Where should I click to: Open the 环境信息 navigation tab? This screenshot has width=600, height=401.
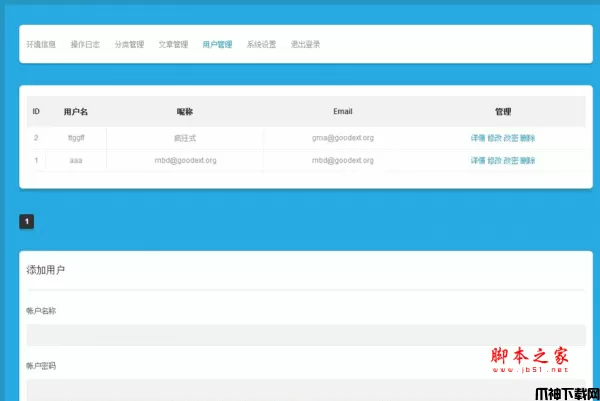(41, 44)
